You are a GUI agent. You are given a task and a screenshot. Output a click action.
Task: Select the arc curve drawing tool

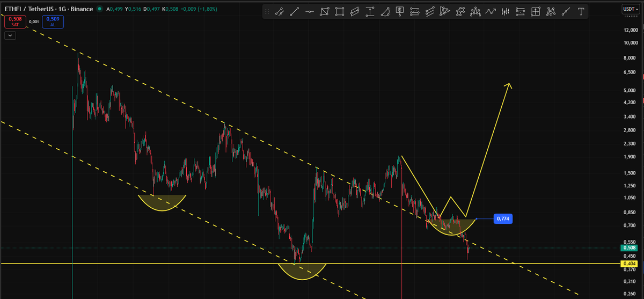385,11
